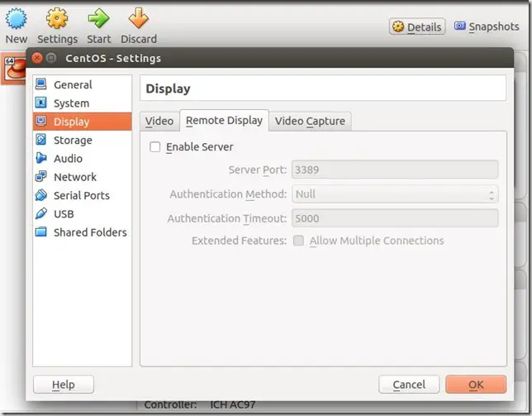Open the Audio settings category
The height and width of the screenshot is (416, 532).
click(x=68, y=158)
